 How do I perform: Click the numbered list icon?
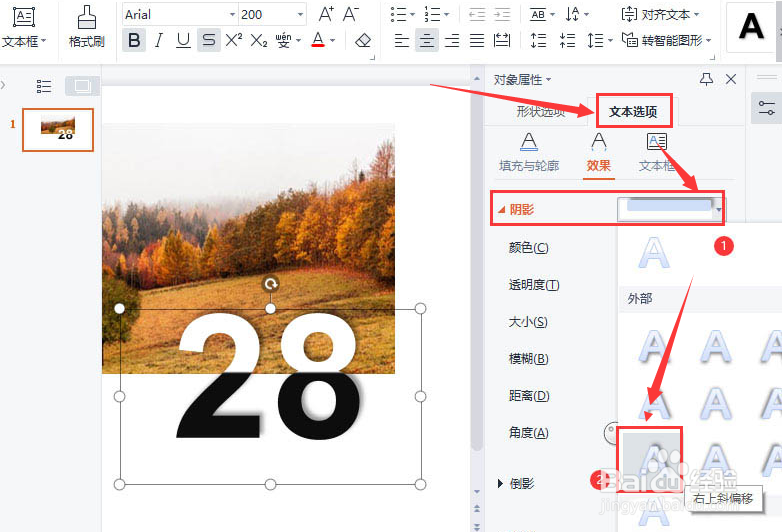(x=432, y=14)
